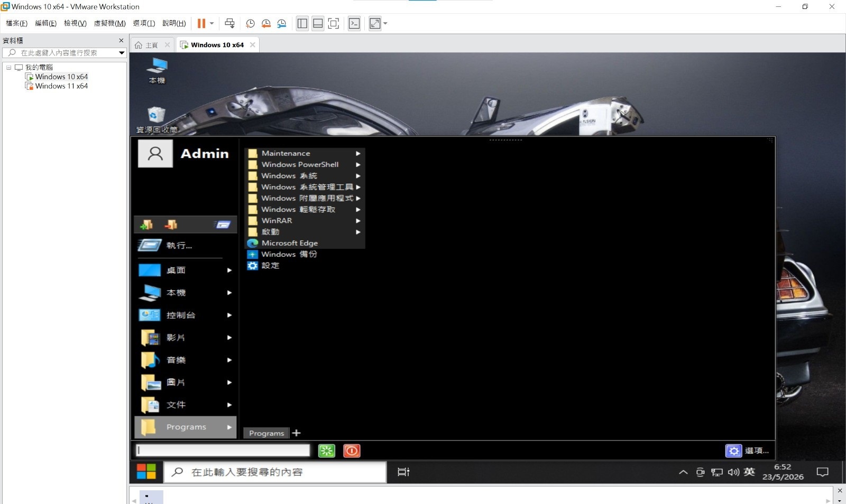846x504 pixels.
Task: Select Windows 11 x64 in the library tree
Action: (x=61, y=86)
